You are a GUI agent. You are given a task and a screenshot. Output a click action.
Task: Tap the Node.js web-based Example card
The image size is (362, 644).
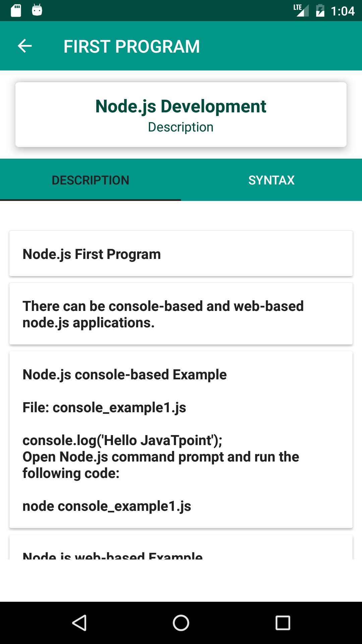181,550
